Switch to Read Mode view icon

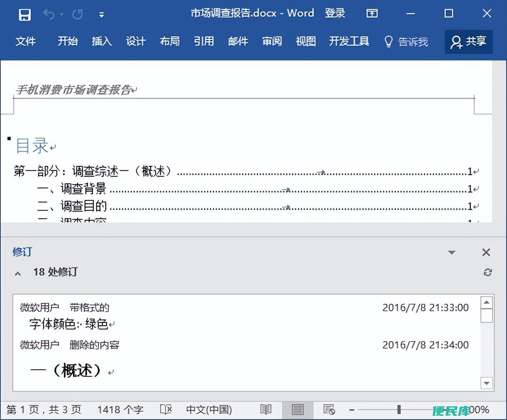pos(266,410)
